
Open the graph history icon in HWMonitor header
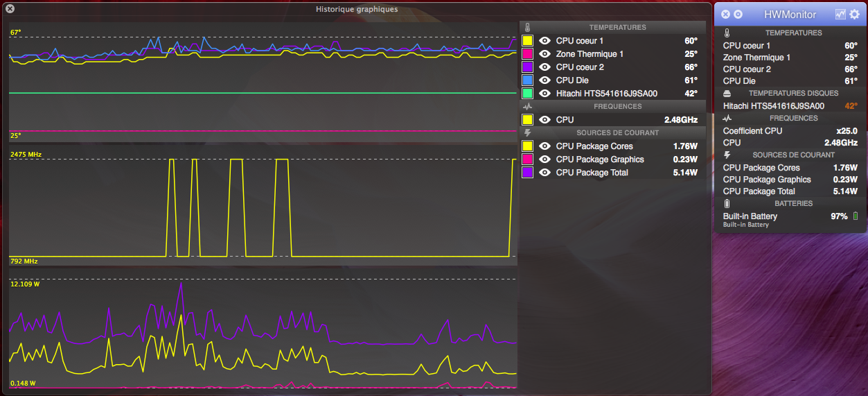click(840, 14)
